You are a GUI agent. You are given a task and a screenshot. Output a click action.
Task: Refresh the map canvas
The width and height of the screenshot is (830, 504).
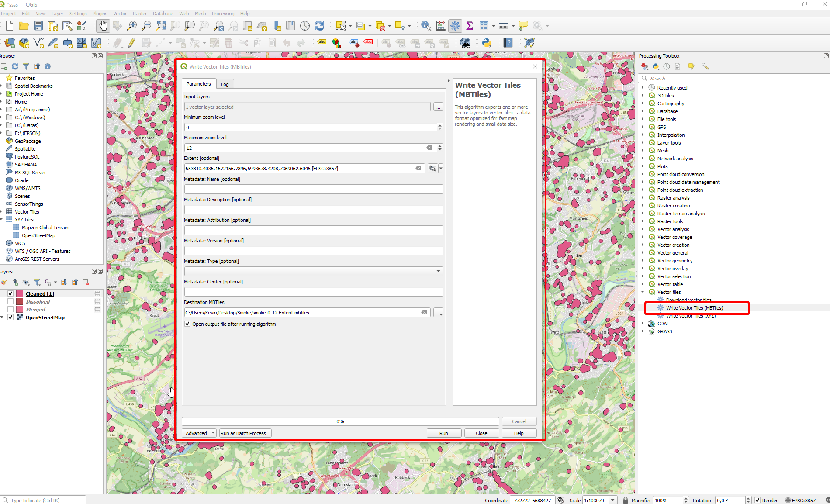coord(319,26)
